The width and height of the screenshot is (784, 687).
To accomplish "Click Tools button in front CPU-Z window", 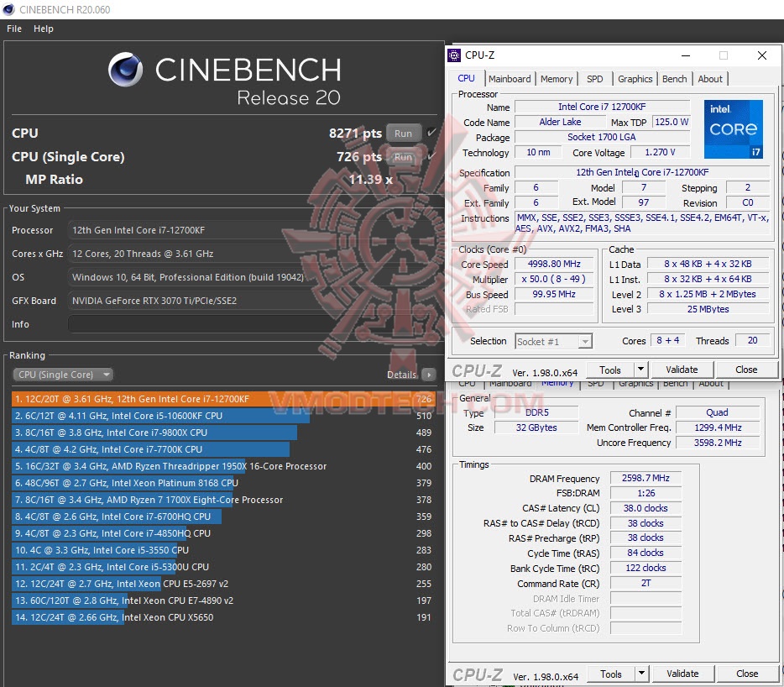I will (x=610, y=370).
